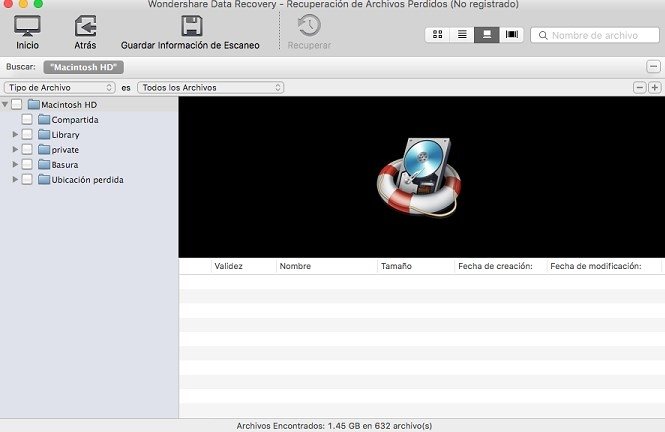Screen dimensions: 665x432
Task: Sort by Tamaño column header
Action: [x=416, y=266]
